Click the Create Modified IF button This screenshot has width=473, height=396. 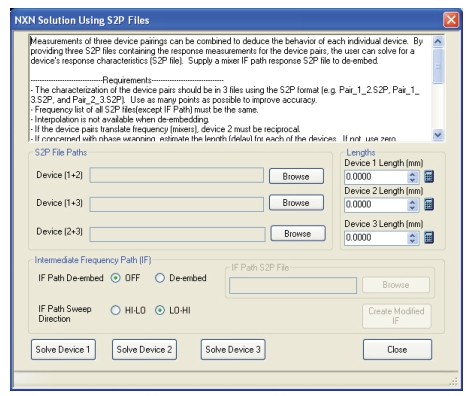click(397, 316)
